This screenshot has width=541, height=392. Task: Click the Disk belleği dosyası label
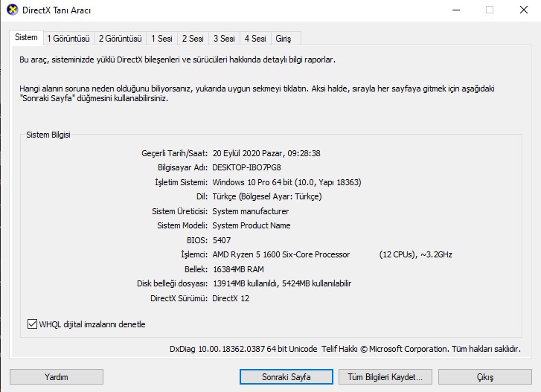173,283
